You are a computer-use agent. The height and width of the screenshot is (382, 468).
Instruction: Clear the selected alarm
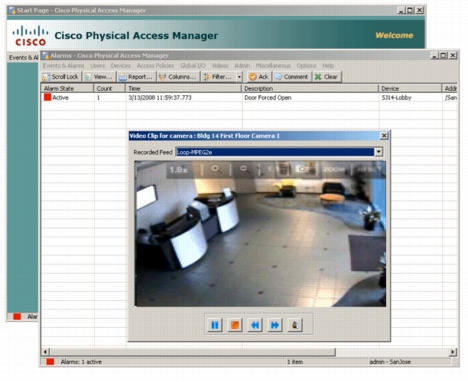(326, 77)
